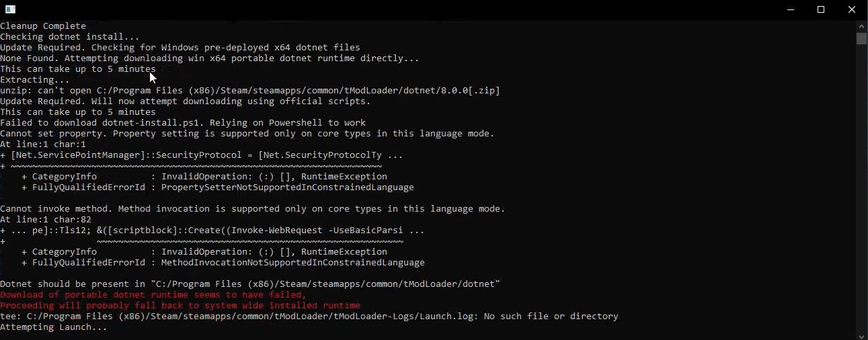
Task: Click the red "Download of portable dotnet" line
Action: (153, 295)
